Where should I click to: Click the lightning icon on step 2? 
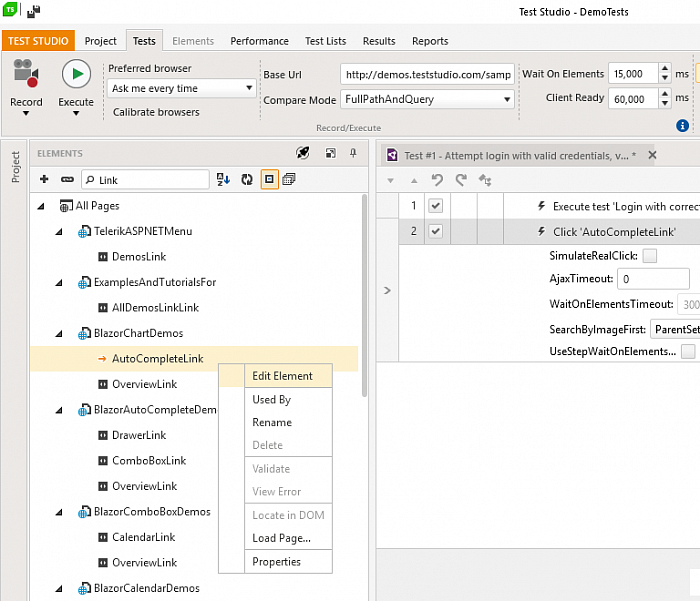pos(542,231)
